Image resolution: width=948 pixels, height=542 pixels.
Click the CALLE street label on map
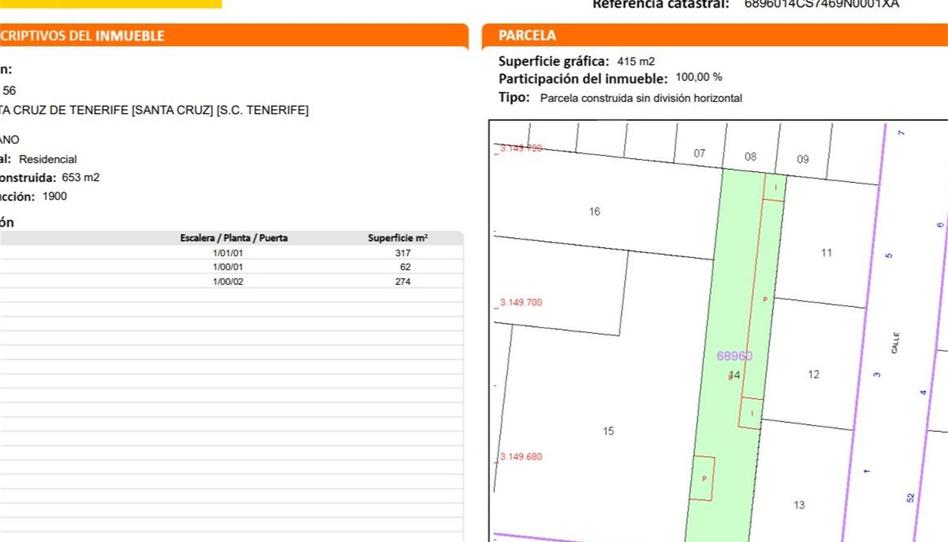click(895, 342)
